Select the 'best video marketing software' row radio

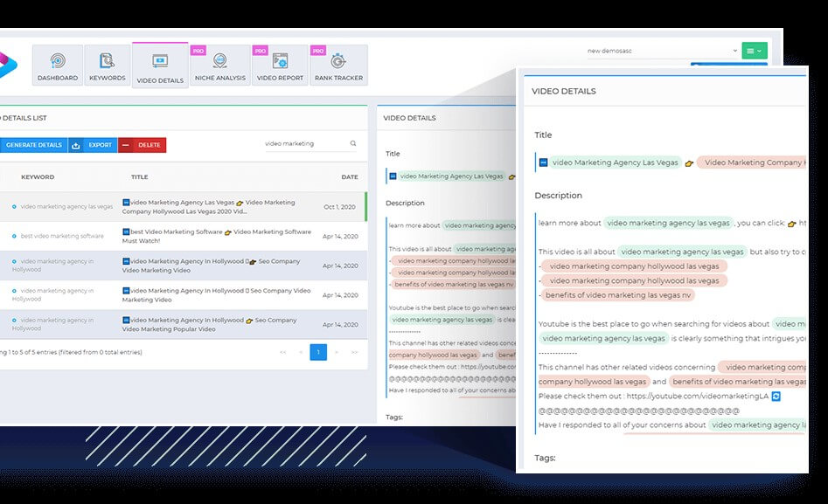point(14,236)
